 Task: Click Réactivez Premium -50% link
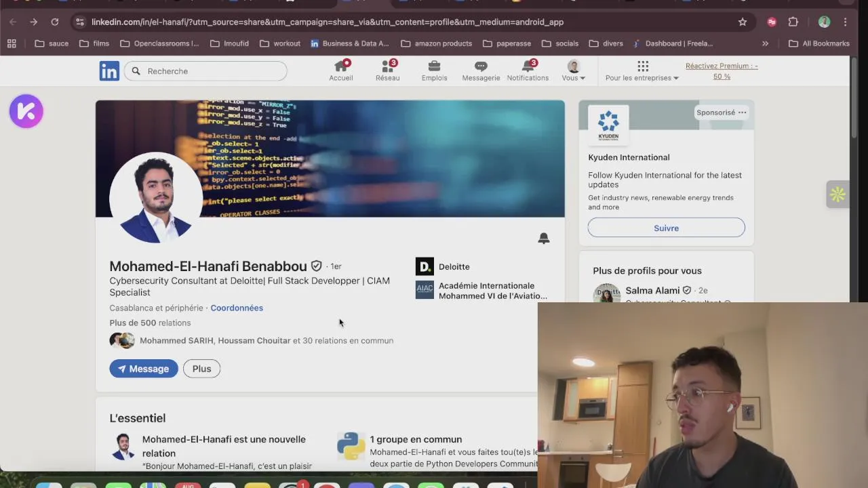click(722, 71)
